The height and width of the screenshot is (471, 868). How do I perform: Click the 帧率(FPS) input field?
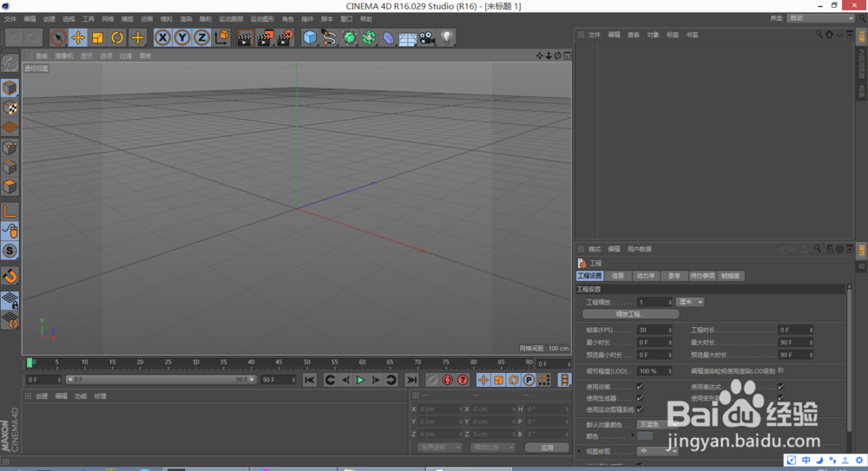(x=654, y=330)
